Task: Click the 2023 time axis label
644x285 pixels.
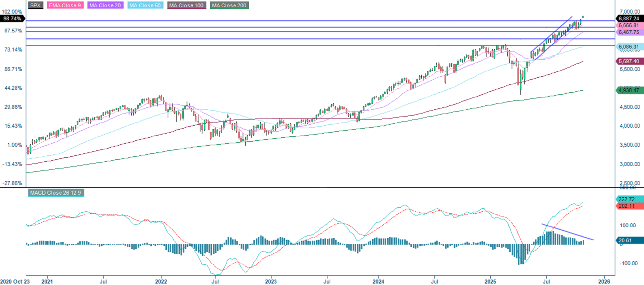Action: (x=271, y=282)
